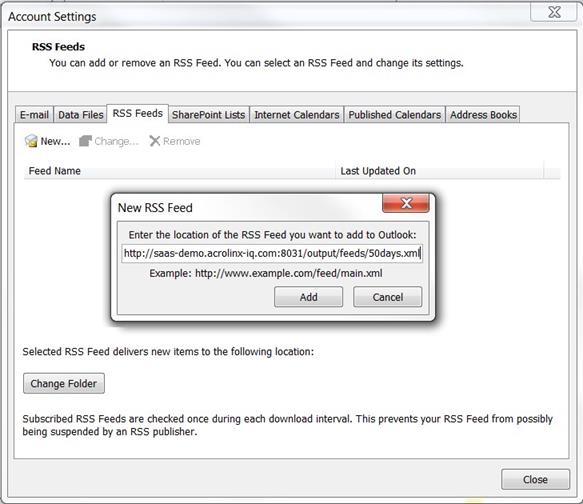Switch to Internet Calendars tab
The width and height of the screenshot is (583, 504).
coord(297,114)
